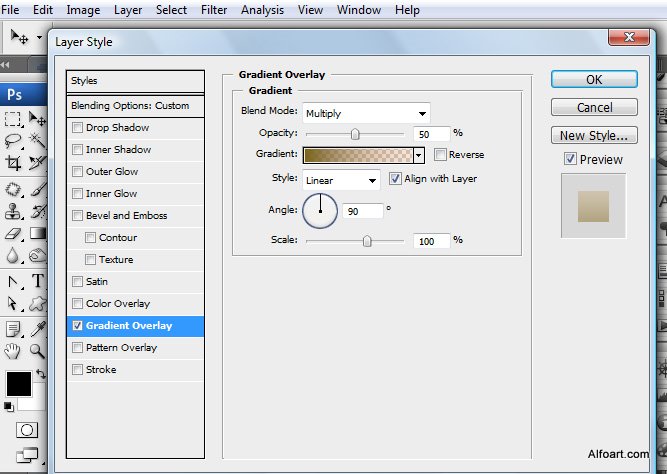This screenshot has width=667, height=474.
Task: Click the Opacity slider handle
Action: [x=355, y=133]
